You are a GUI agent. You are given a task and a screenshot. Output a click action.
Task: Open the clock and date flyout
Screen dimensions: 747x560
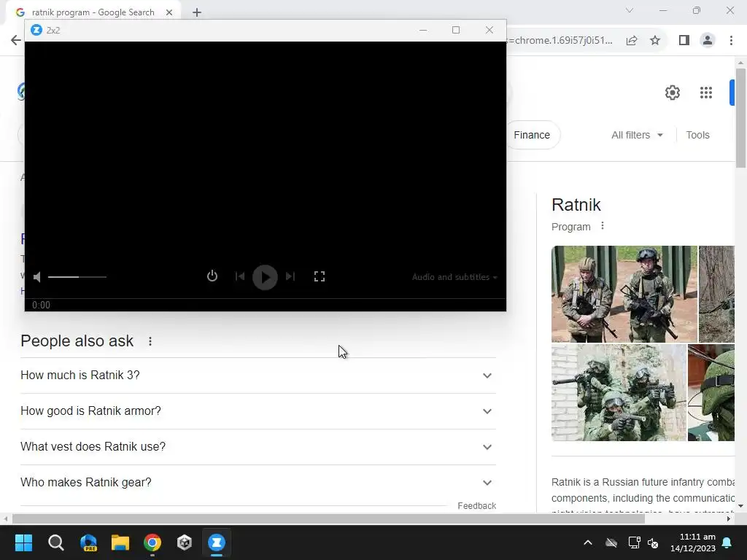(693, 542)
